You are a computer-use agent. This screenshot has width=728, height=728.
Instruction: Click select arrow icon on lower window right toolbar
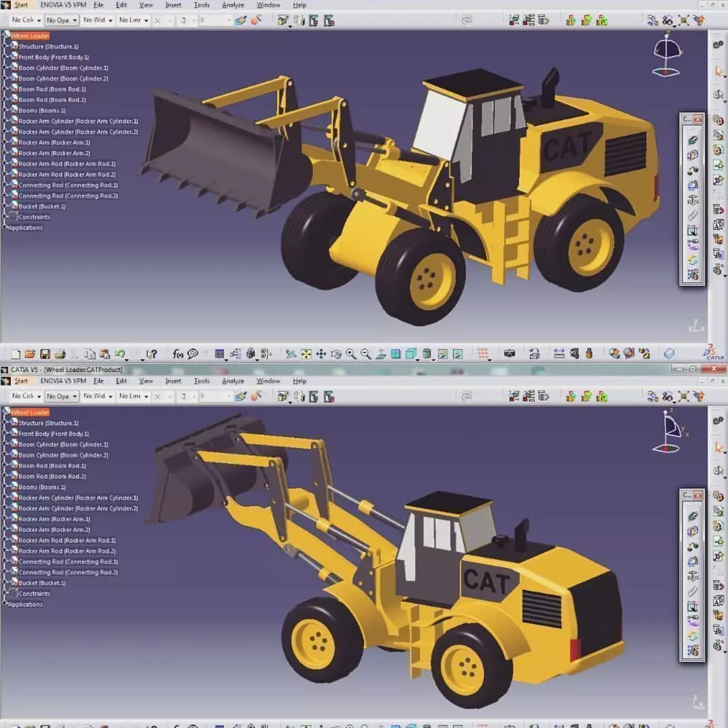(x=719, y=448)
